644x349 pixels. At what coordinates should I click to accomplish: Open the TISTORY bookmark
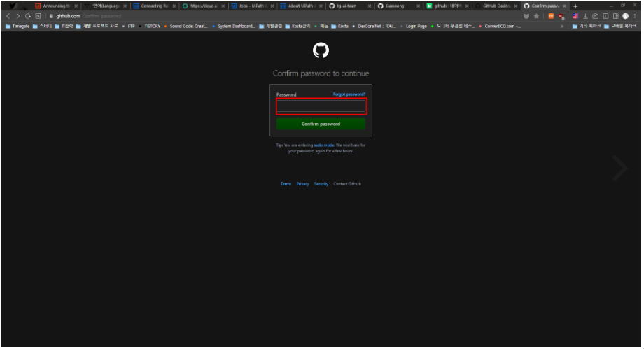point(150,27)
